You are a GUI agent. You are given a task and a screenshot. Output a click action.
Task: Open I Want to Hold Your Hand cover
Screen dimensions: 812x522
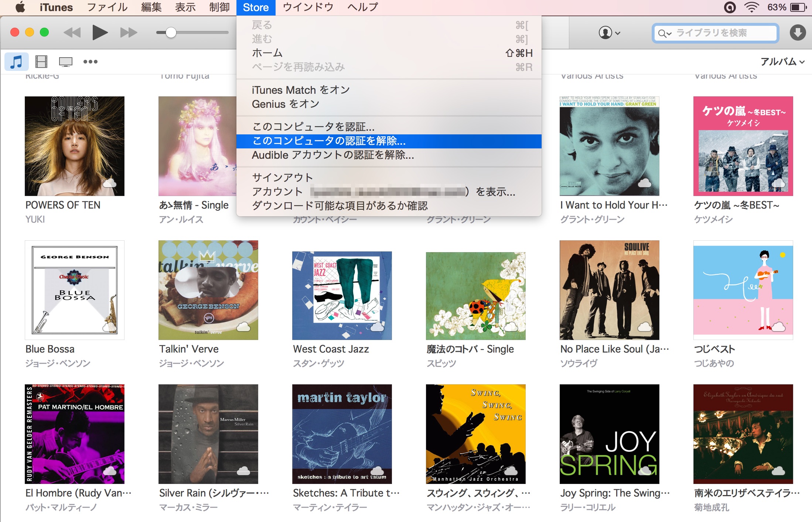(610, 146)
